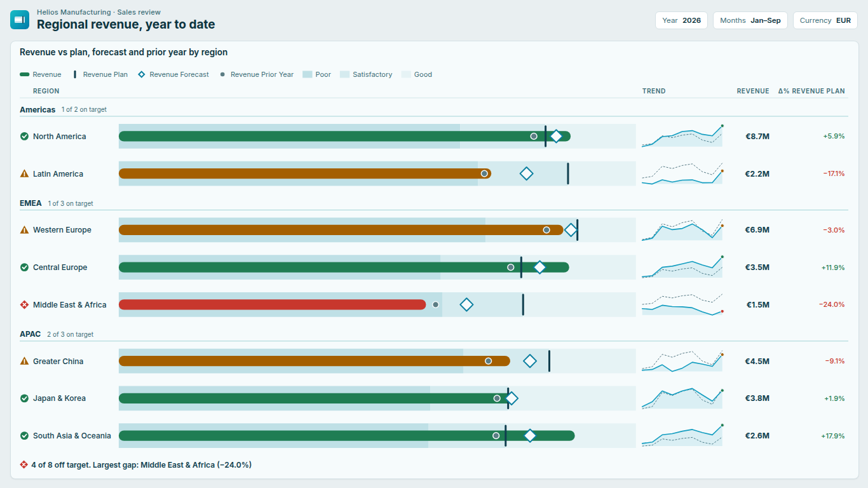The image size is (868, 488).
Task: Click the Middle East & Africa forecast diamond
Action: pyautogui.click(x=466, y=305)
